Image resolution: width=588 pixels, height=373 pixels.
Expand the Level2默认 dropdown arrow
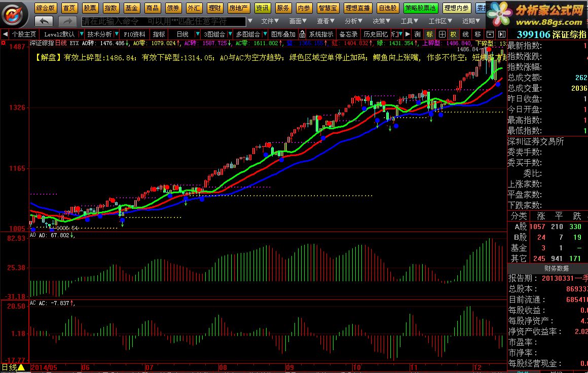(82, 34)
